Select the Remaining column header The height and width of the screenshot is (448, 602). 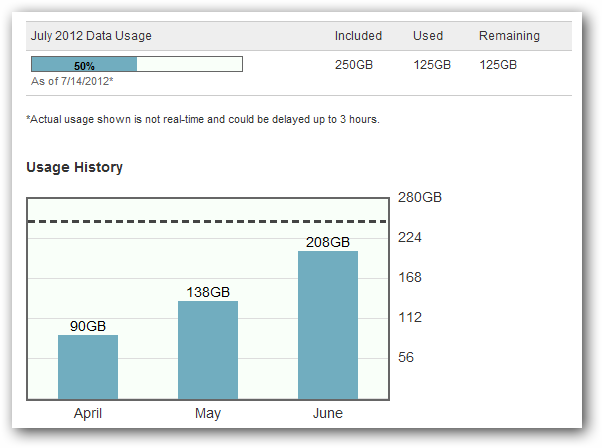pos(509,36)
